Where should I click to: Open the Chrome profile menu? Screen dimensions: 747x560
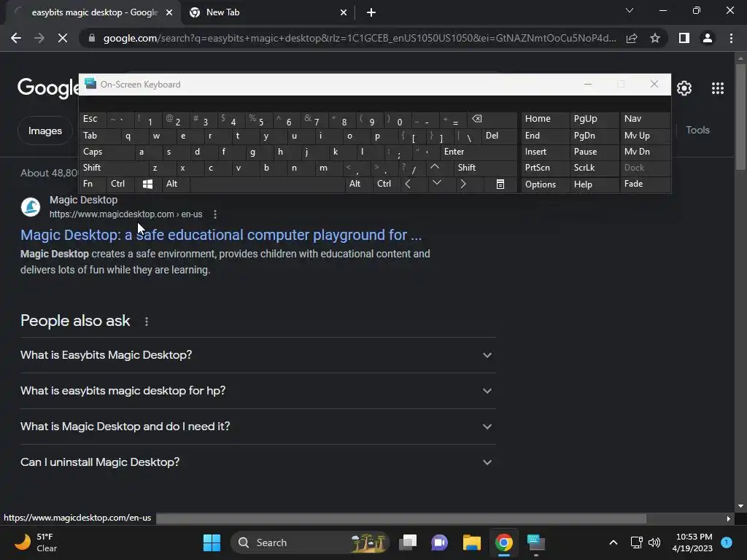tap(708, 38)
